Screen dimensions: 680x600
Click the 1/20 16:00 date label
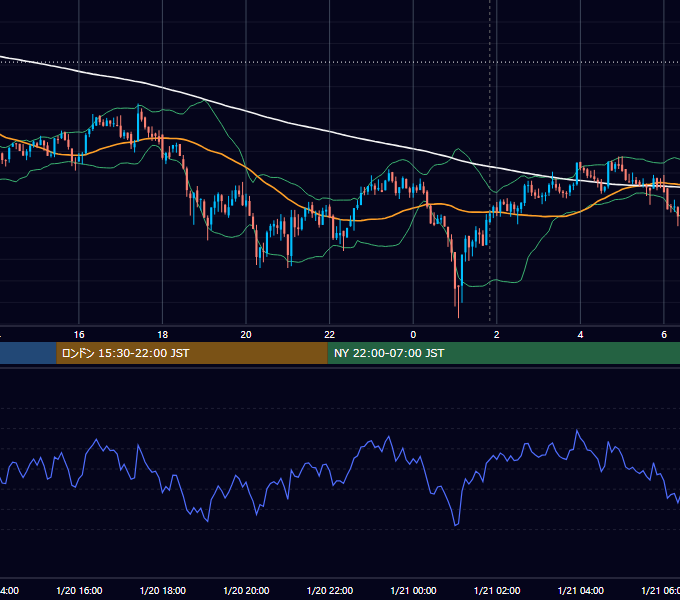[x=79, y=590]
